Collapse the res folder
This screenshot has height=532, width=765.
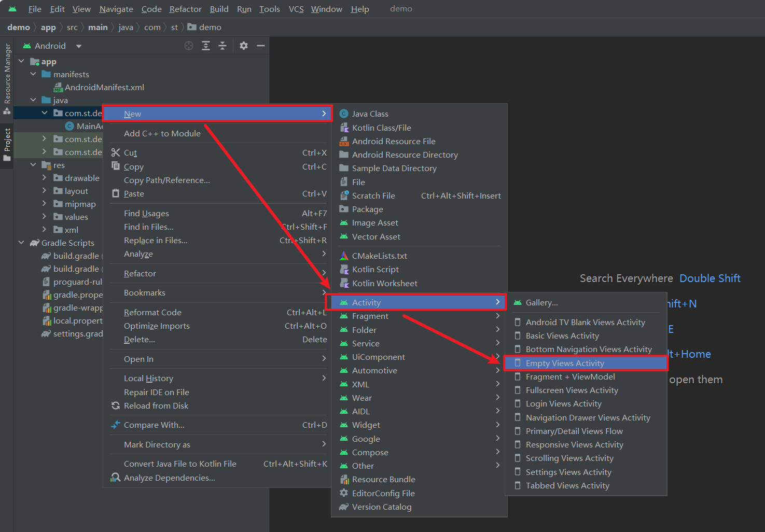(33, 165)
